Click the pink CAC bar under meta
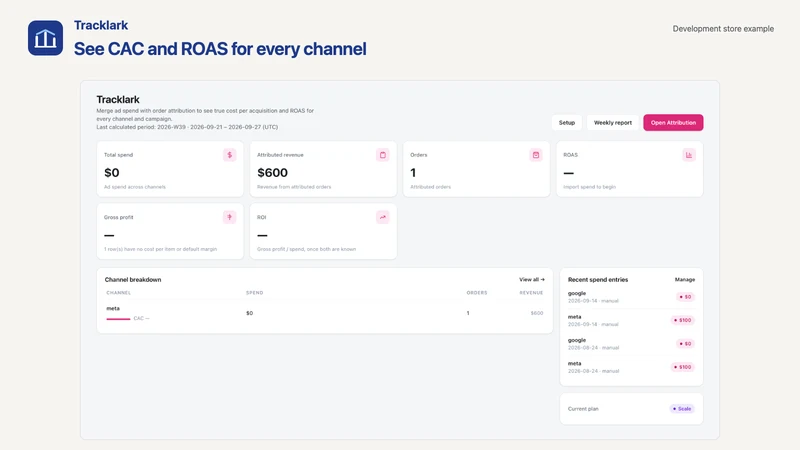 coord(118,319)
